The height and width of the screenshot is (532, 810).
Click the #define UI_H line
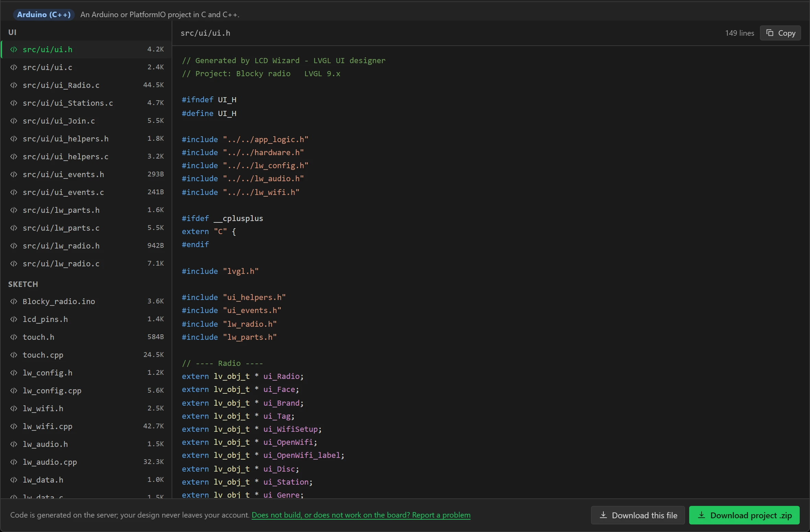pyautogui.click(x=209, y=113)
